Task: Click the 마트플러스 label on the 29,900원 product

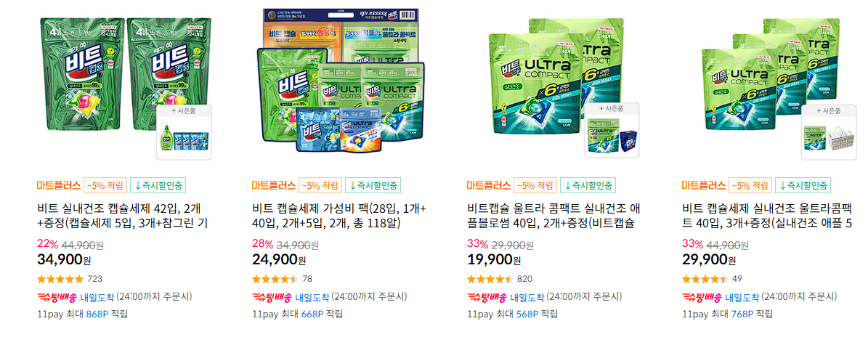Action: pos(703,185)
